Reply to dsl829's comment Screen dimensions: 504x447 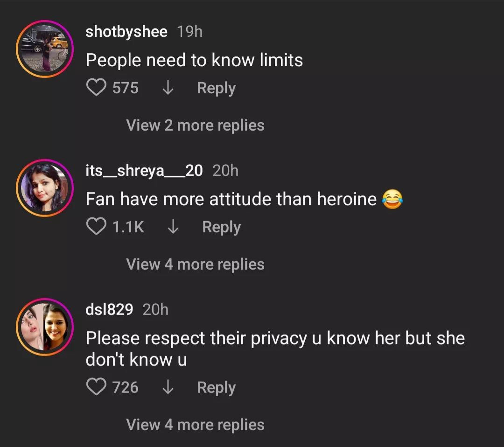coord(216,387)
